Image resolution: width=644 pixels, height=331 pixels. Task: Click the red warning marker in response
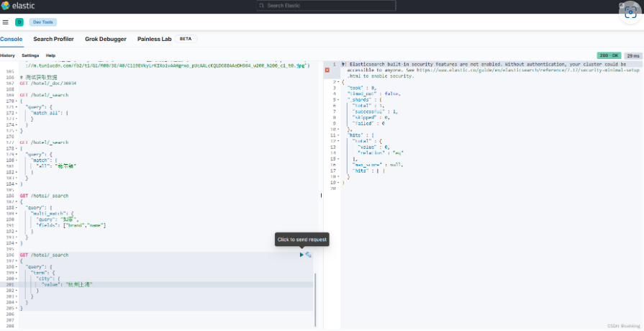(327, 70)
